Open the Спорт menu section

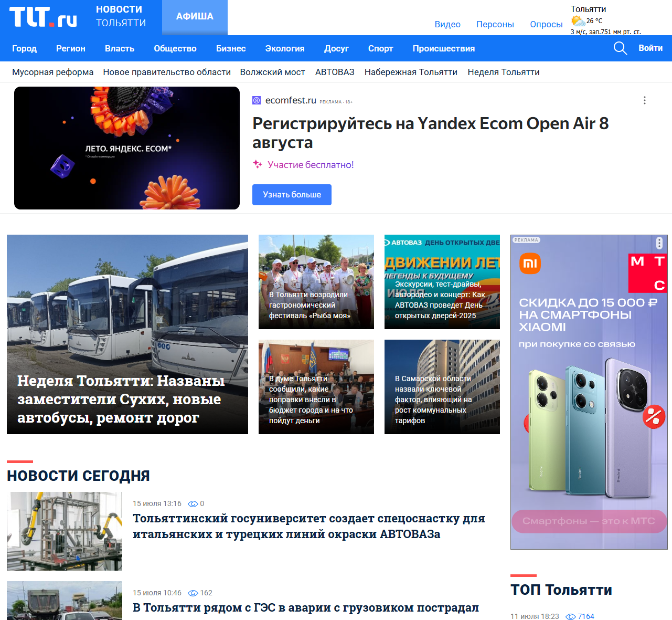click(x=381, y=48)
